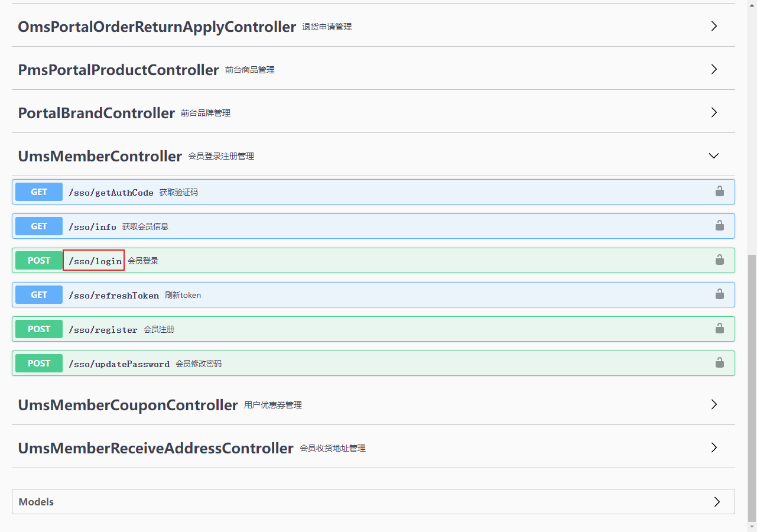Click the Models section title
757x532 pixels.
click(36, 502)
